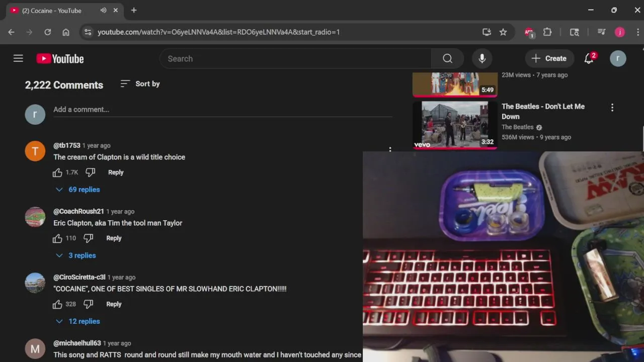Dislike the comment by @CiroSciretta-c3l
The width and height of the screenshot is (644, 362).
pyautogui.click(x=88, y=304)
